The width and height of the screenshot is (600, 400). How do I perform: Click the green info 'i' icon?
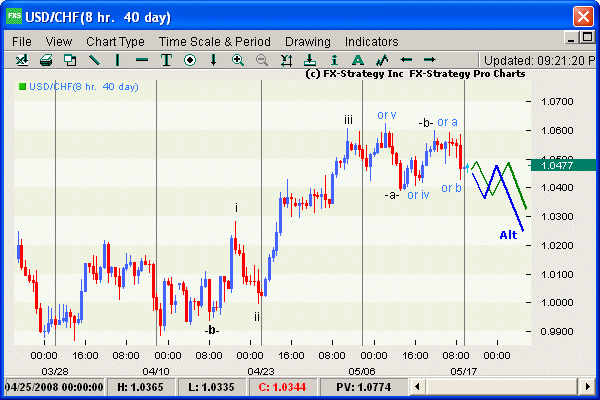[x=334, y=60]
